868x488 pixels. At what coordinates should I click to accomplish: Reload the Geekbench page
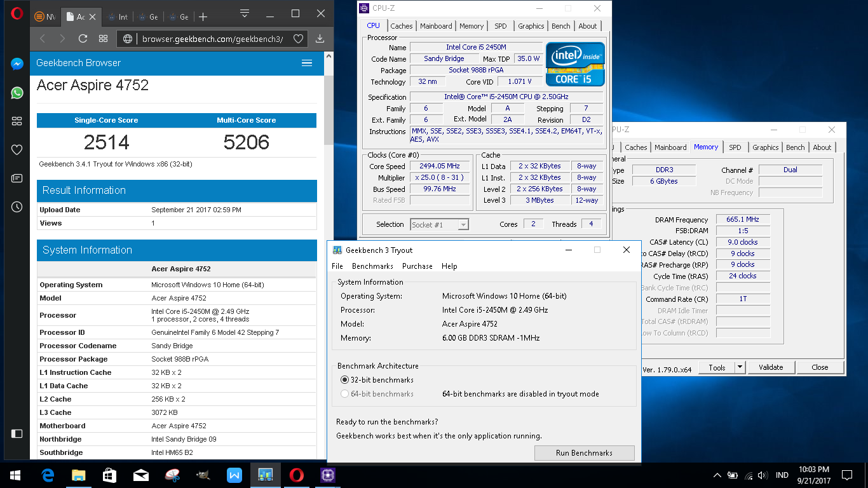[x=83, y=39]
